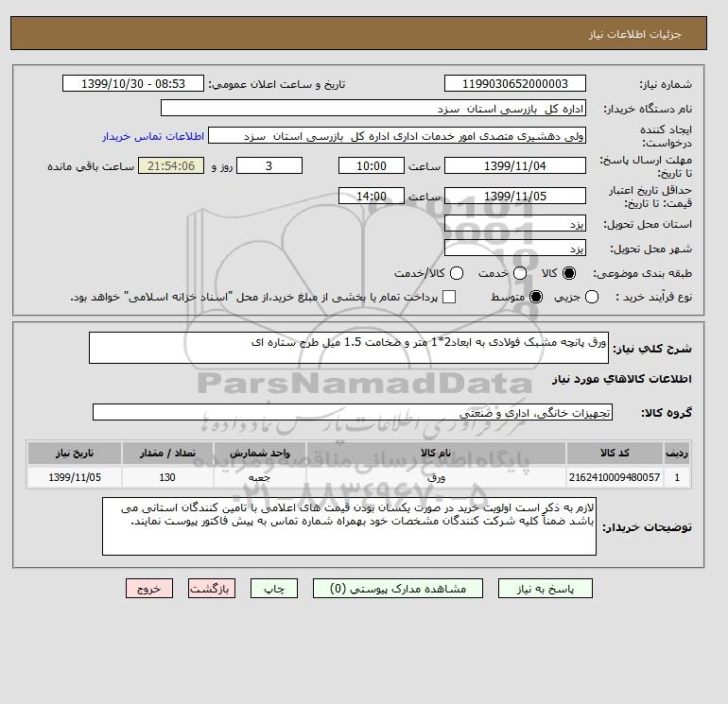Click the product name cell ورق
This screenshot has width=728, height=704.
(x=436, y=477)
